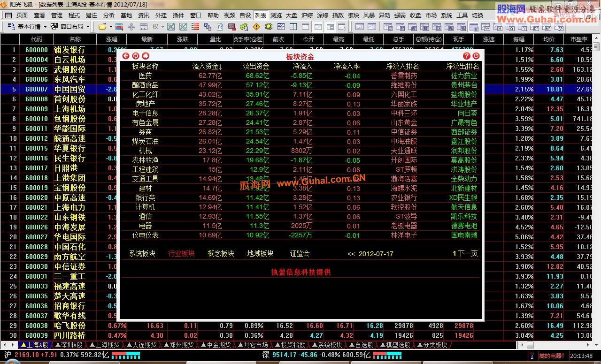Select the 系统板块 category in dialog
The width and height of the screenshot is (601, 364).
(x=142, y=254)
